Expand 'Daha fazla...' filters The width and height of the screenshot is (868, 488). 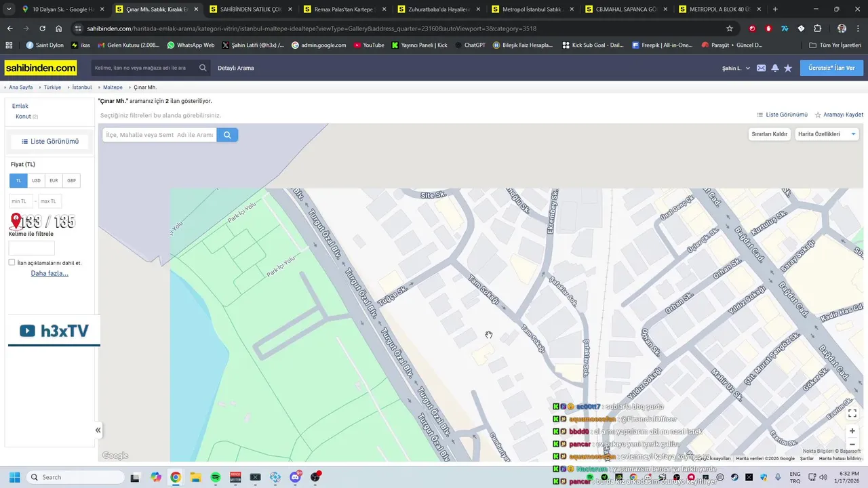click(x=50, y=273)
